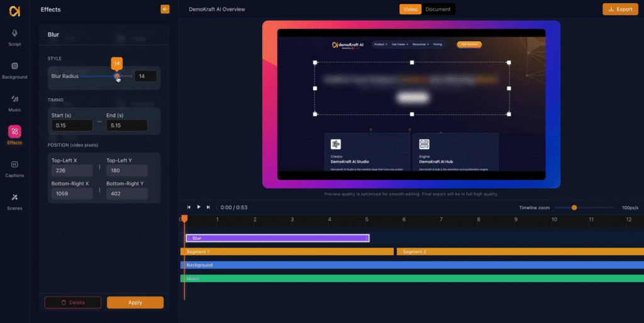The image size is (644, 323).
Task: Switch to the Video tab
Action: pos(410,9)
